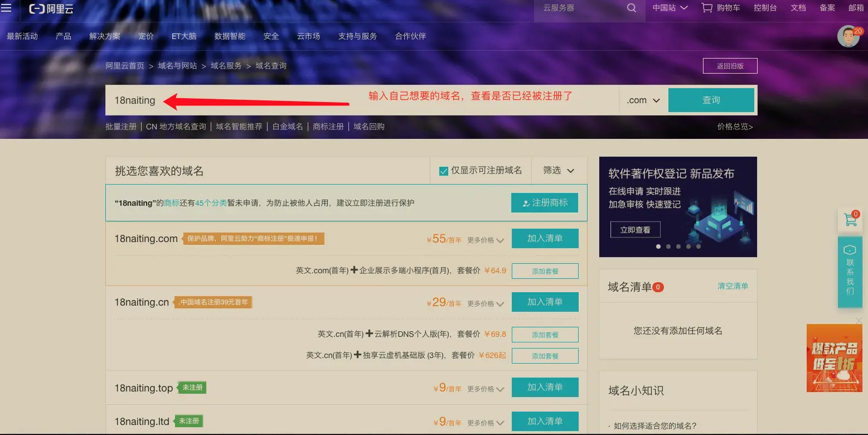Viewport: 868px width, 435px height.
Task: Open the 爆款产品 promo ad thumbnail
Action: pyautogui.click(x=834, y=358)
